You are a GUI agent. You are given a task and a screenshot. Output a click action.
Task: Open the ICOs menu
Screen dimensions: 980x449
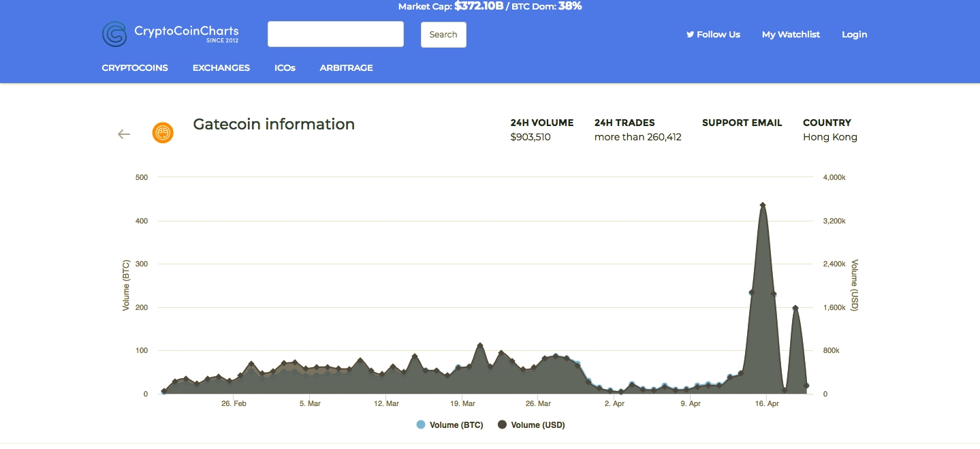pos(285,67)
